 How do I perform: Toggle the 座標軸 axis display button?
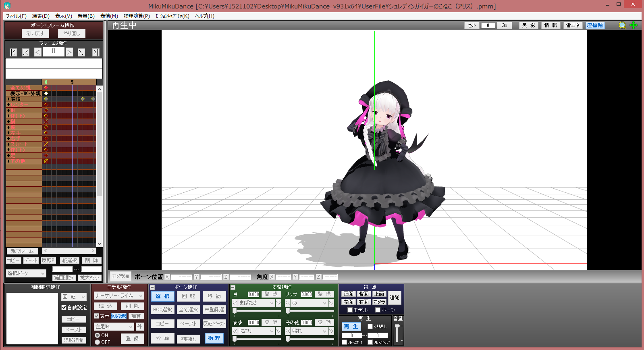[595, 25]
